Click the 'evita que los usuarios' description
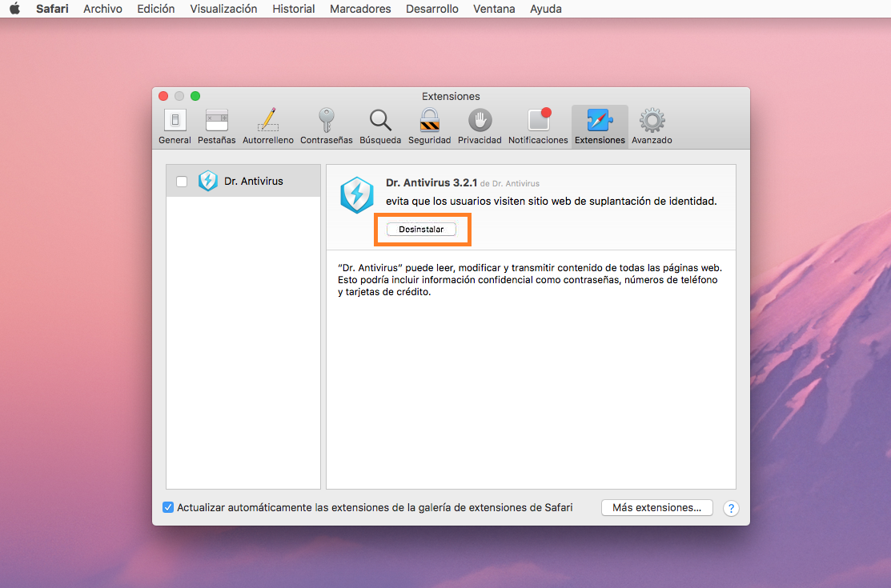891x588 pixels. pyautogui.click(x=552, y=201)
